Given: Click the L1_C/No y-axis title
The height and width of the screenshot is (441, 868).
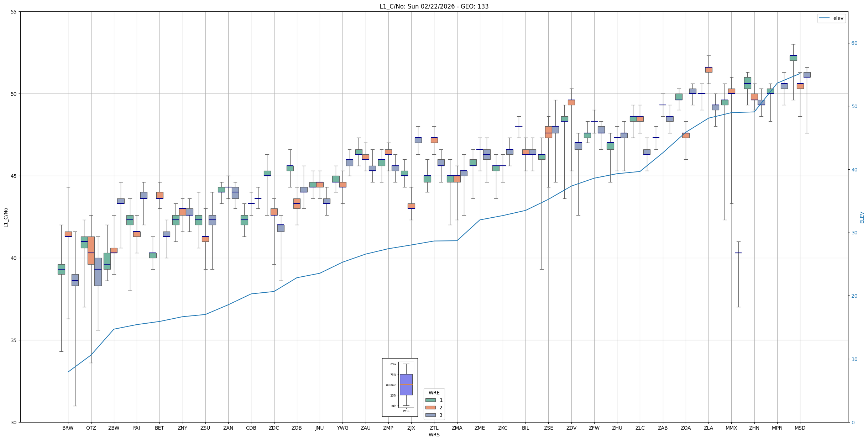Looking at the screenshot, I should point(6,217).
